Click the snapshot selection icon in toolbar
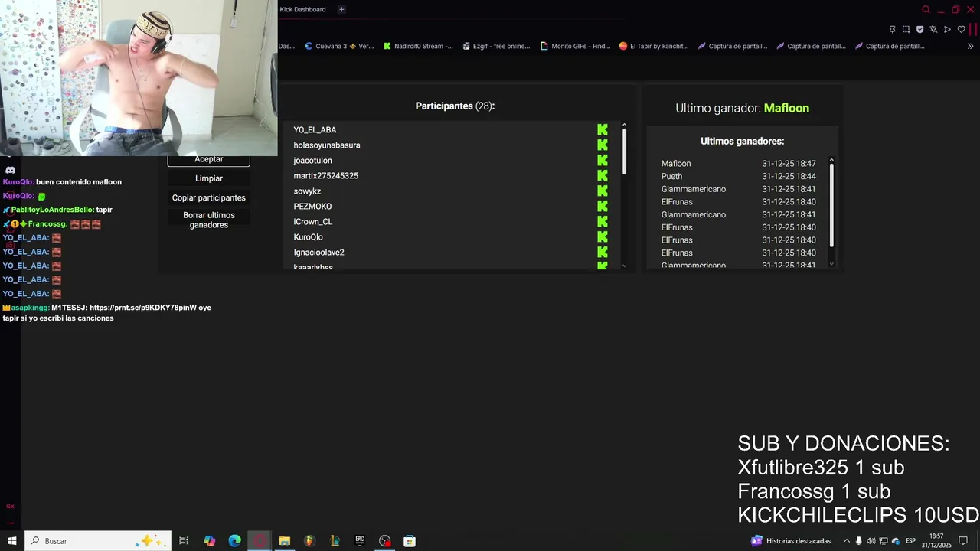 pyautogui.click(x=906, y=30)
